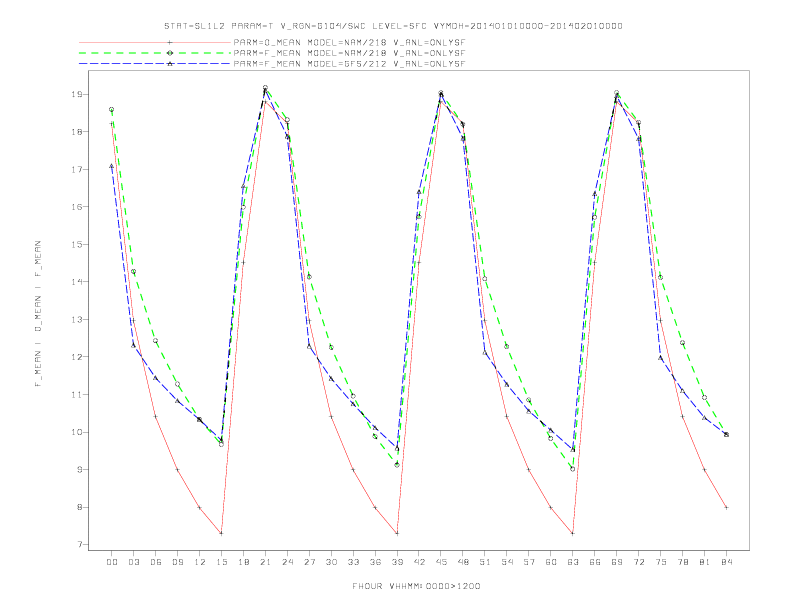Click x-axis forecast hour label 81
The image size is (792, 612).
705,562
